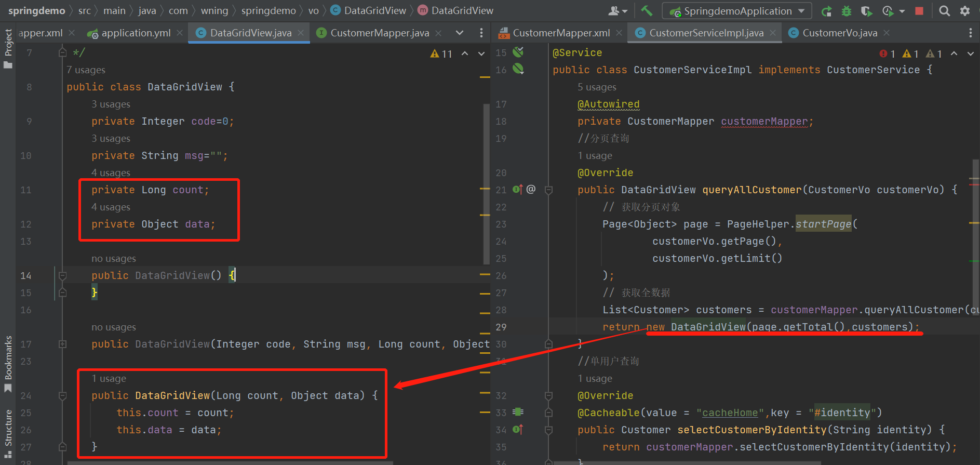Open Search Everywhere magnifier icon
980x465 pixels.
tap(945, 11)
